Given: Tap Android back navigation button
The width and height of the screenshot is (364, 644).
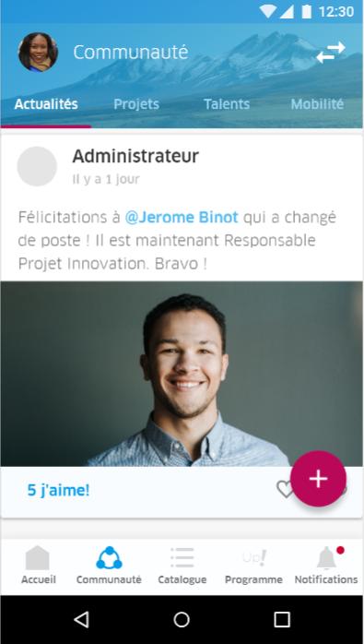Looking at the screenshot, I should [x=82, y=619].
